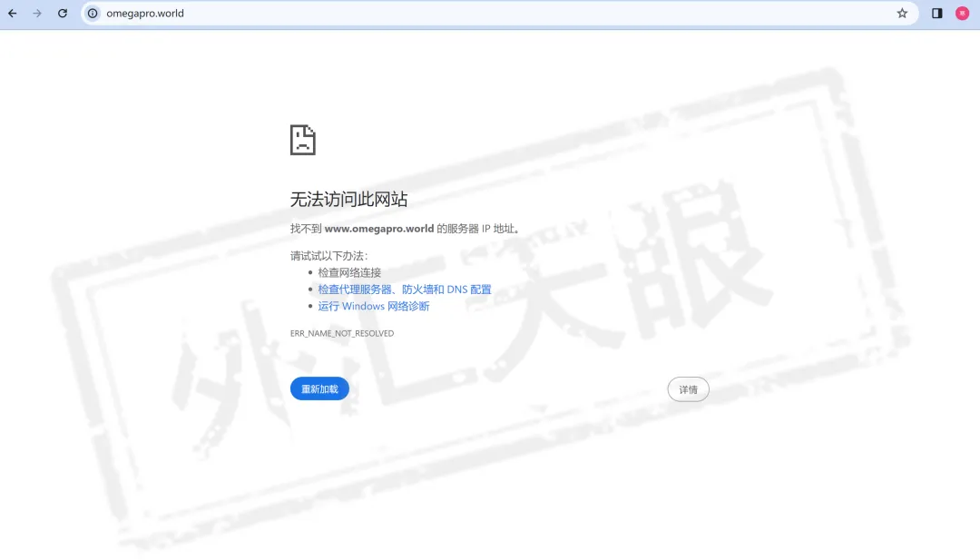Click the sad page error icon
The image size is (980, 560).
point(302,140)
